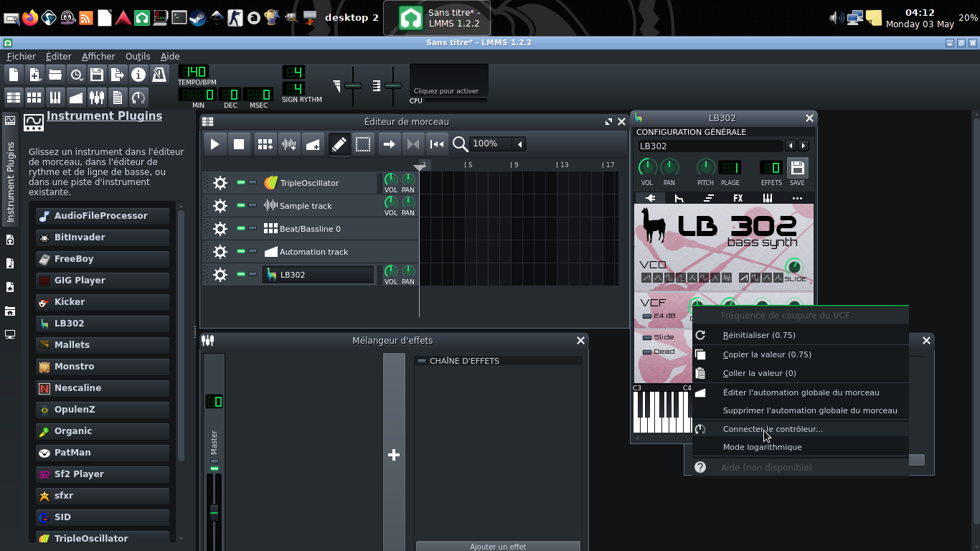Toggle the 24 dB filter switch
Viewport: 980px width, 551px height.
click(647, 316)
